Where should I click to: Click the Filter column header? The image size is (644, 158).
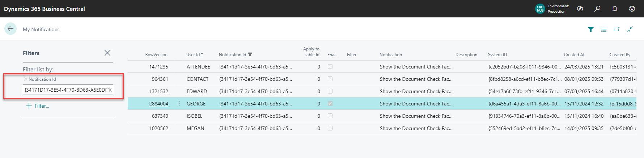pos(352,55)
